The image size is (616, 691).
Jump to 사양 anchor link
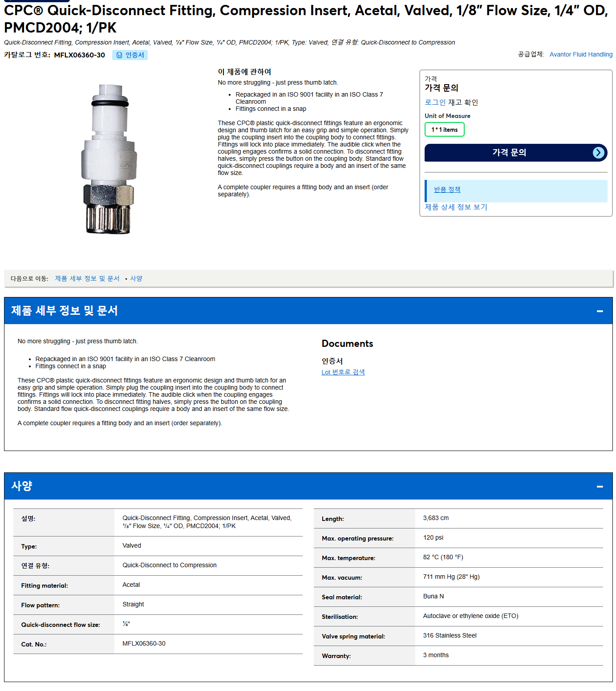coord(136,279)
